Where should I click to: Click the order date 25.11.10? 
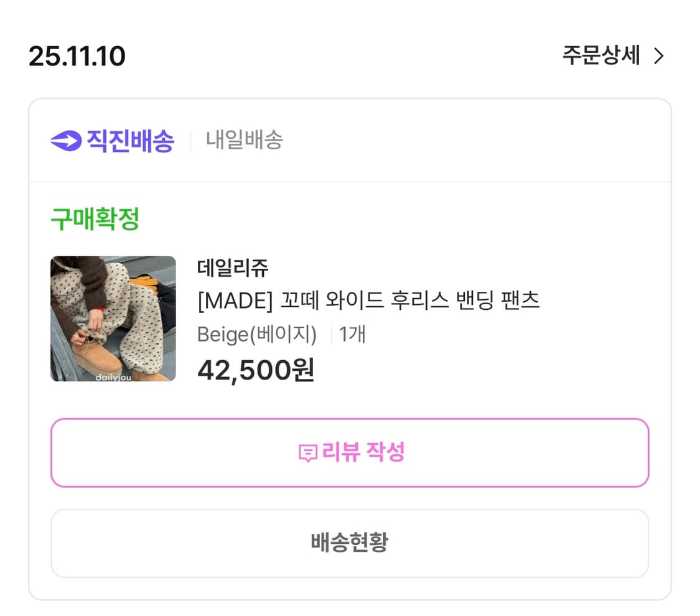coord(78,56)
